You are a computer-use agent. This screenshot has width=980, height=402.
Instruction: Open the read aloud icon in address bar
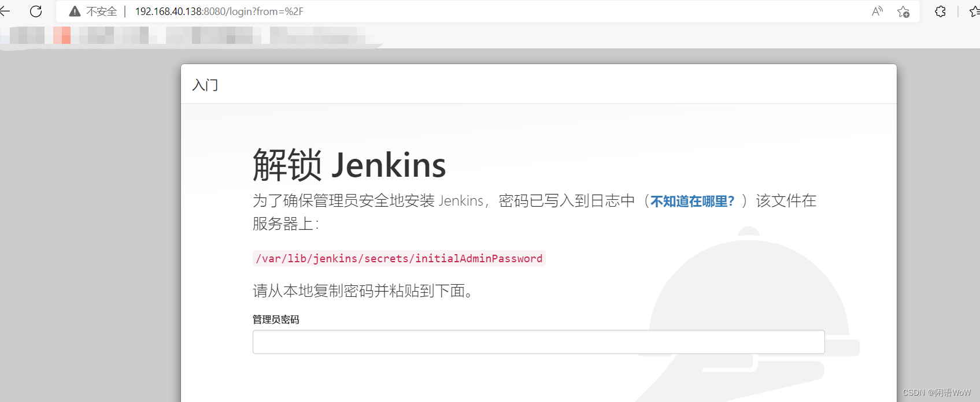click(877, 11)
